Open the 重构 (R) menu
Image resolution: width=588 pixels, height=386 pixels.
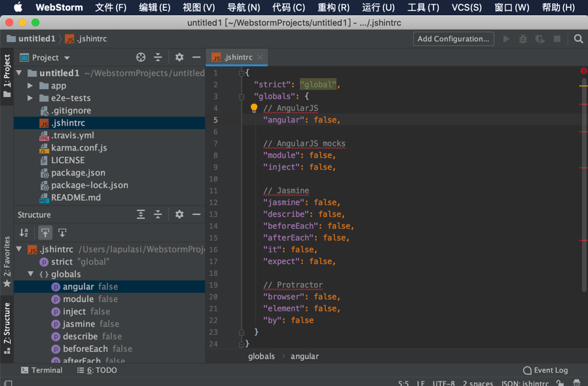[333, 7]
